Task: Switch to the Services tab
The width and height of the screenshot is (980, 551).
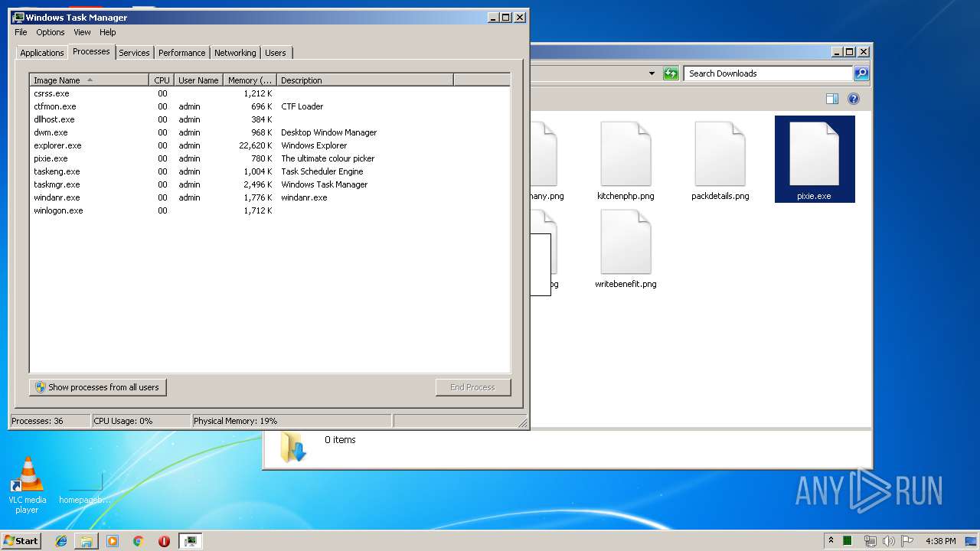Action: tap(134, 53)
